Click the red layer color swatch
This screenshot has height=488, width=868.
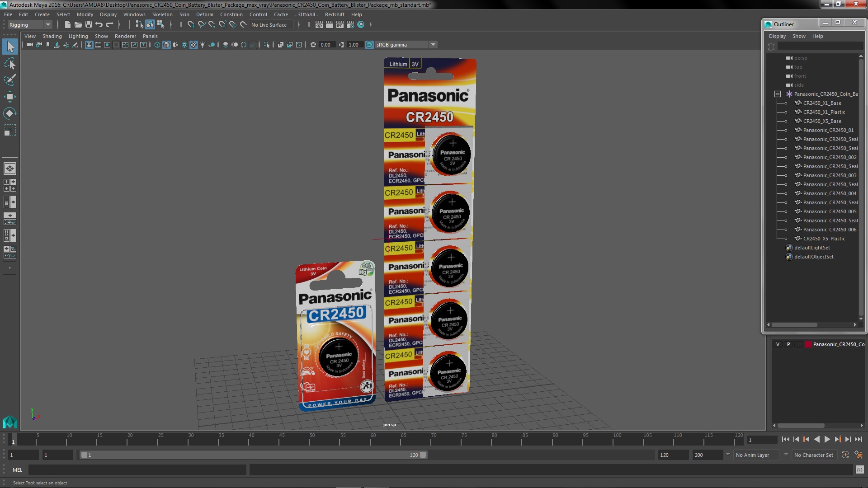[x=808, y=344]
